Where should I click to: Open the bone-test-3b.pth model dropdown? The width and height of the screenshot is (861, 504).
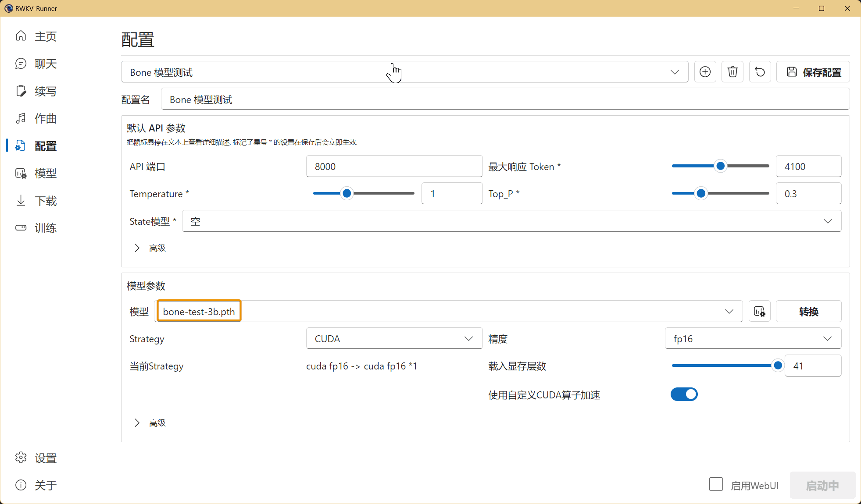[x=448, y=311]
